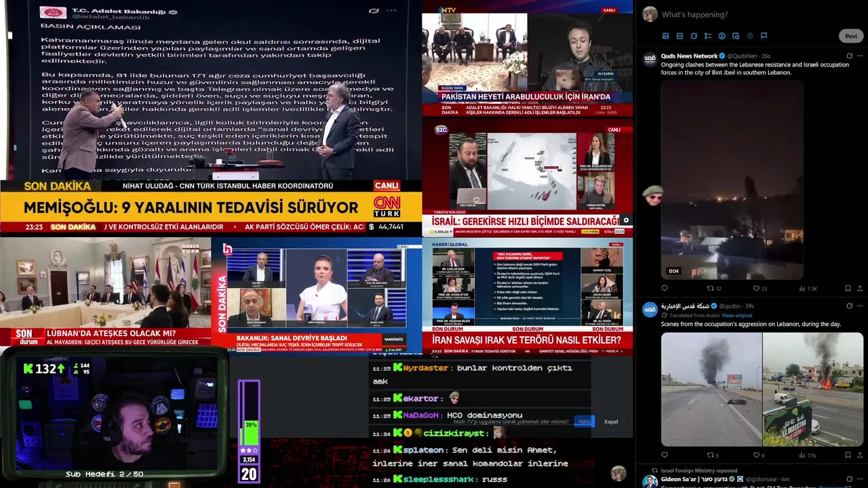The image size is (868, 488).
Task: Open more options on Quds News Network post
Action: [861, 56]
